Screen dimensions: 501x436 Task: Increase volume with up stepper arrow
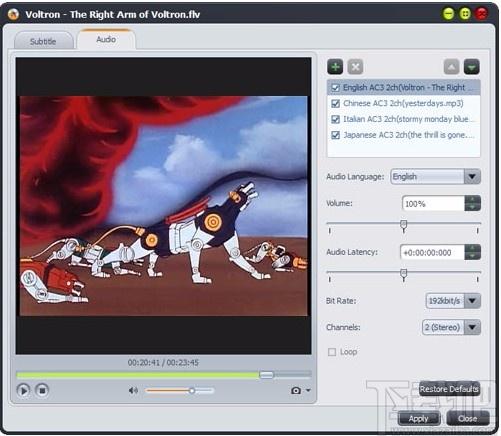coord(472,199)
